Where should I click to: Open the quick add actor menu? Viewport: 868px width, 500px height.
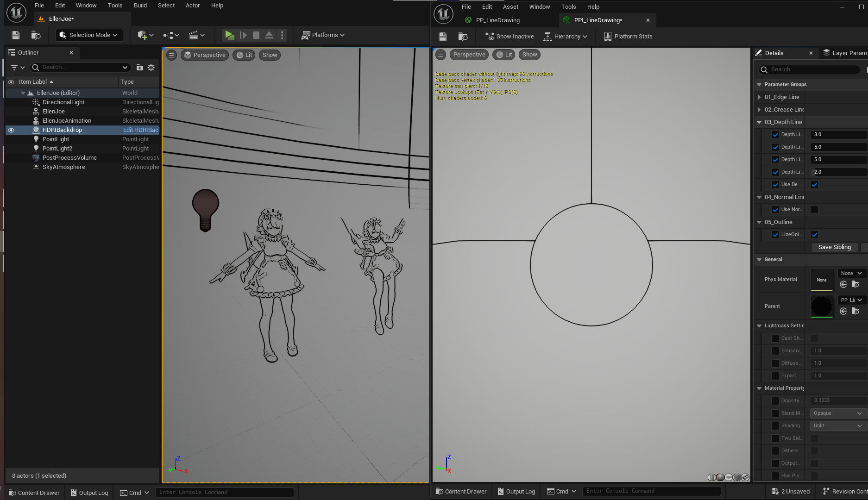point(145,35)
